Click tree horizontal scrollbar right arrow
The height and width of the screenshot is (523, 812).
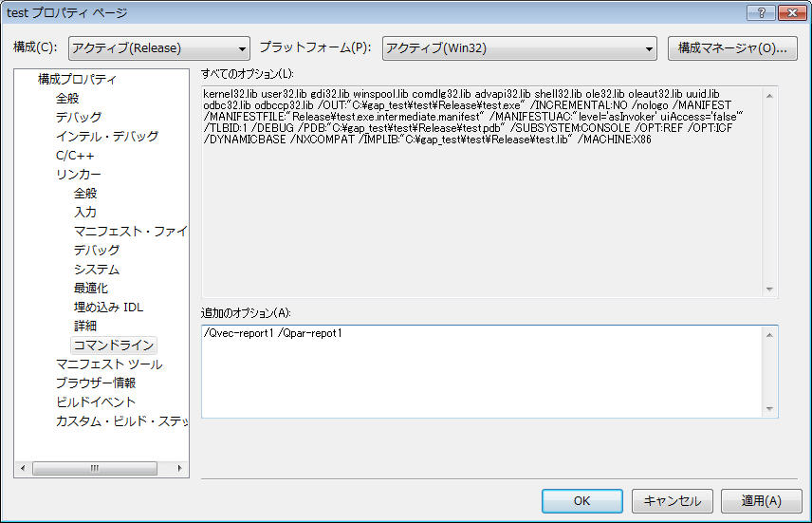(x=179, y=468)
